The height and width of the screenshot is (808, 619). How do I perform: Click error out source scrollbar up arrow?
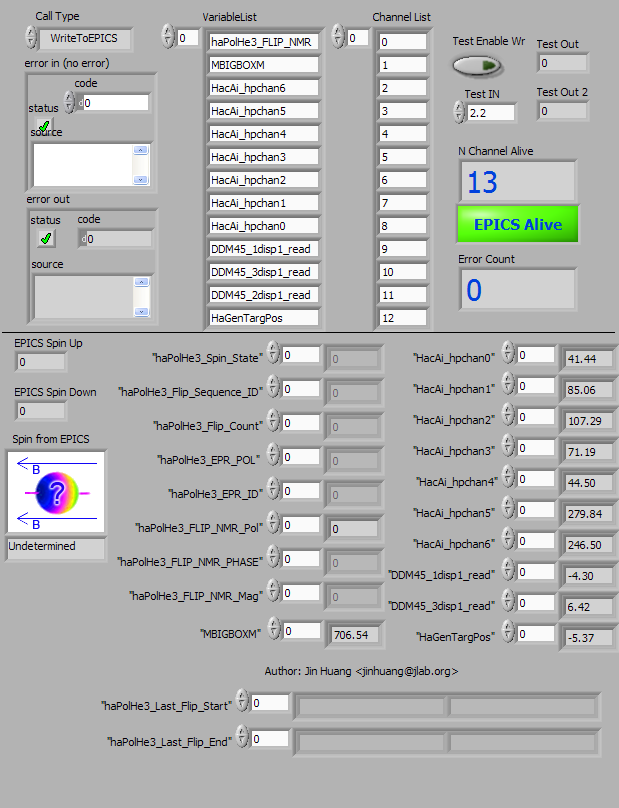pos(141,282)
